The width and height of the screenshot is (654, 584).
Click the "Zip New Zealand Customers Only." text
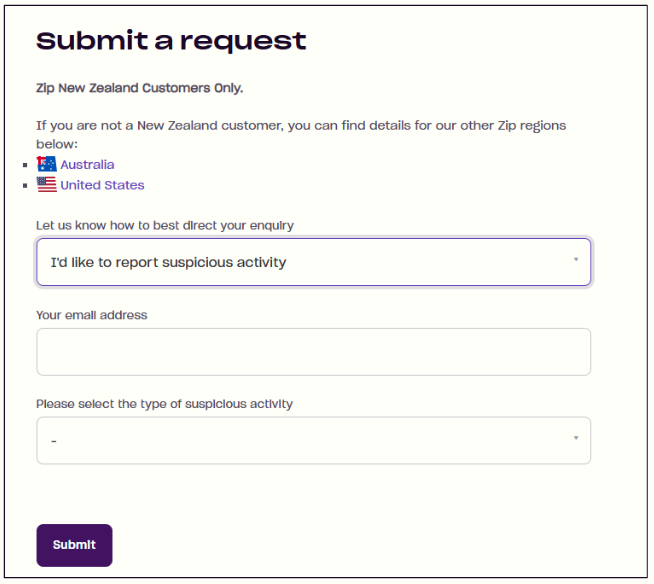click(x=139, y=88)
